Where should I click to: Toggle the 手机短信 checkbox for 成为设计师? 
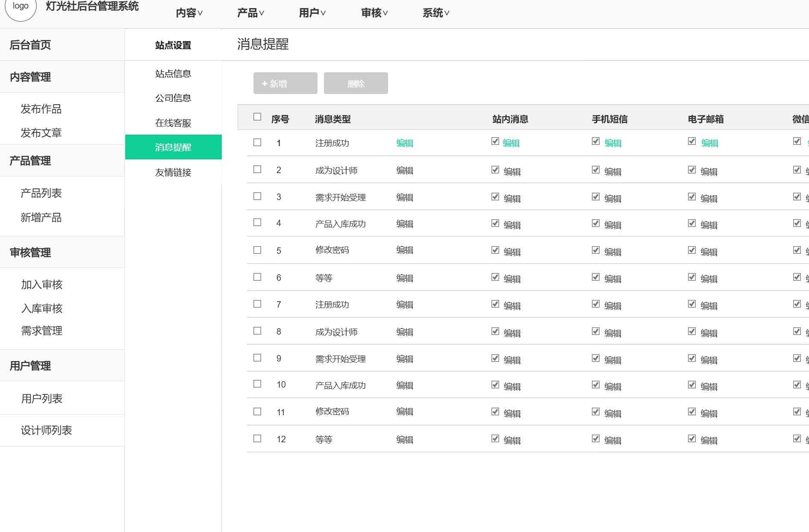click(595, 170)
